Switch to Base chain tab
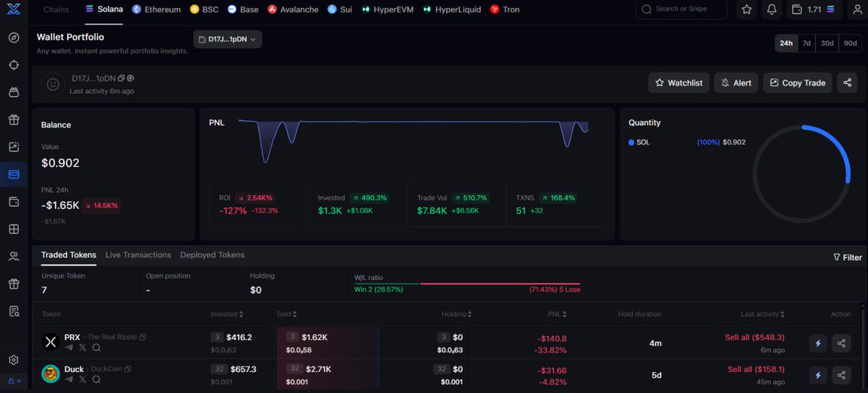The height and width of the screenshot is (393, 868). coord(243,9)
